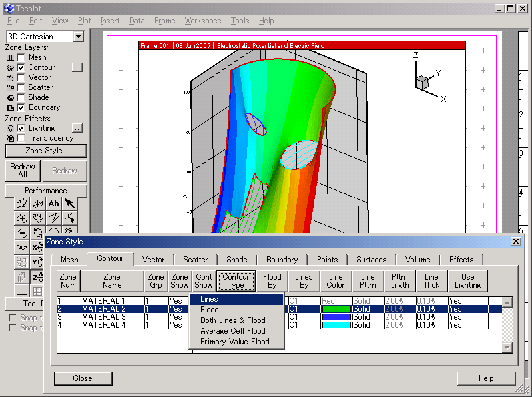Close the Zone Style dialog with Close
The height and width of the screenshot is (397, 532).
83,378
